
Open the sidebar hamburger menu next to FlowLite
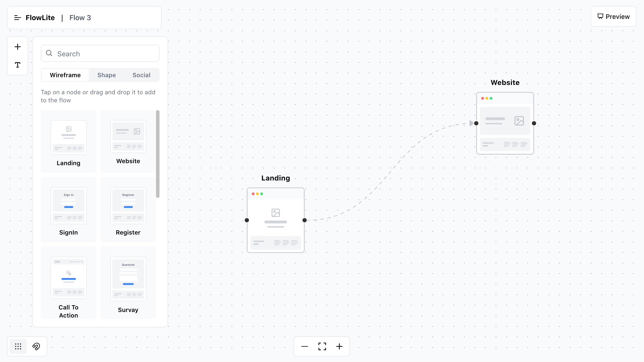[x=17, y=18]
